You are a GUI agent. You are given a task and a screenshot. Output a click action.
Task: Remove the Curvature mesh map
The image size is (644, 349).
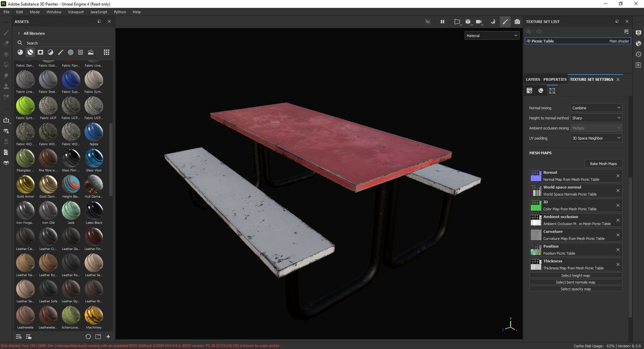618,235
